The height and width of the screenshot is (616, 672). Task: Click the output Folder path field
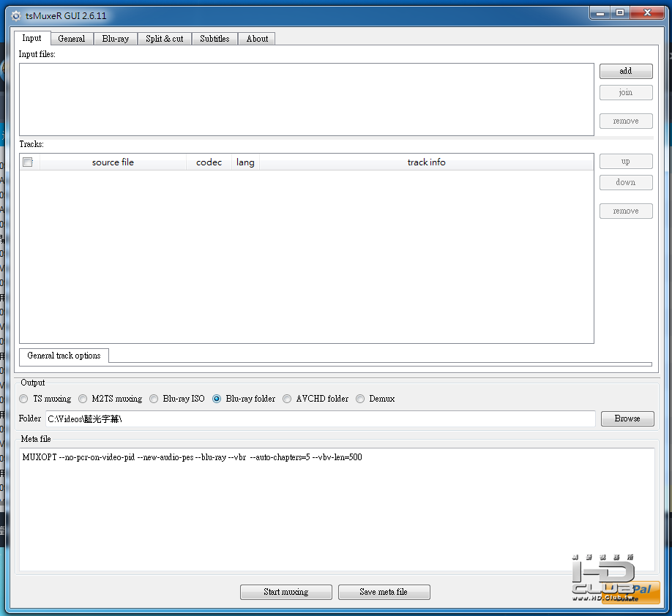click(321, 419)
